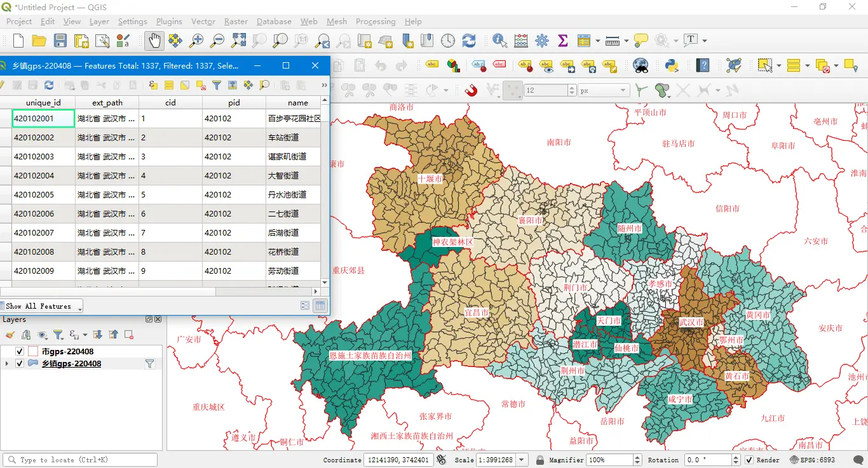Screen dimensions: 868x468
Task: Open the px snapping unit dropdown
Action: (x=603, y=91)
